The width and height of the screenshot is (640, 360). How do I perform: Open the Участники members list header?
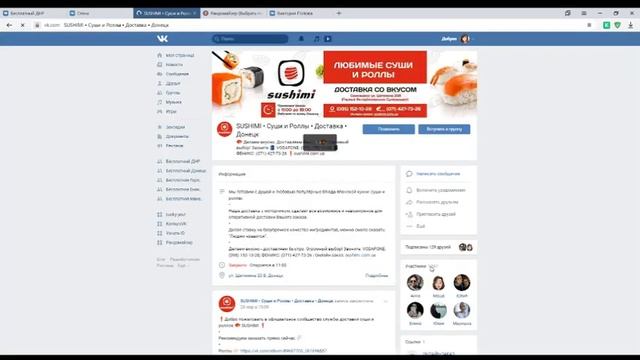pyautogui.click(x=422, y=266)
